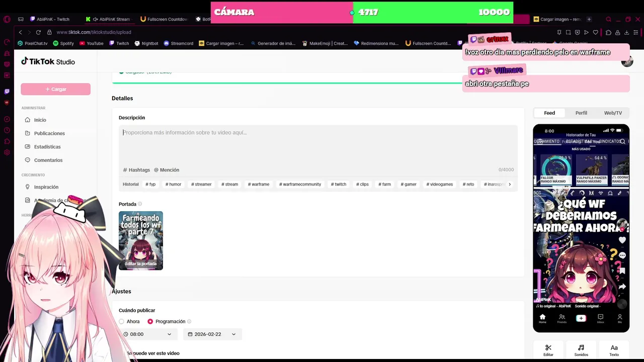Click the heart bookmark icon in address bar

[x=595, y=32]
